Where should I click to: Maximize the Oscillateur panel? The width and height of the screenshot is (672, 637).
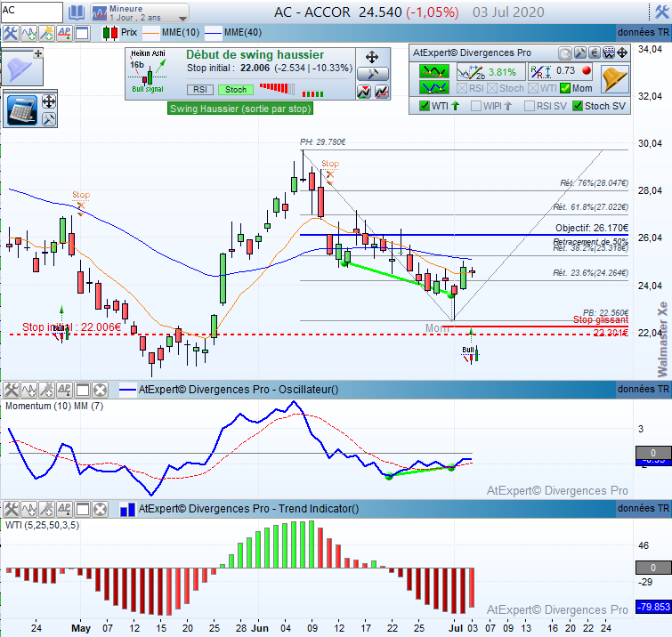tap(82, 390)
